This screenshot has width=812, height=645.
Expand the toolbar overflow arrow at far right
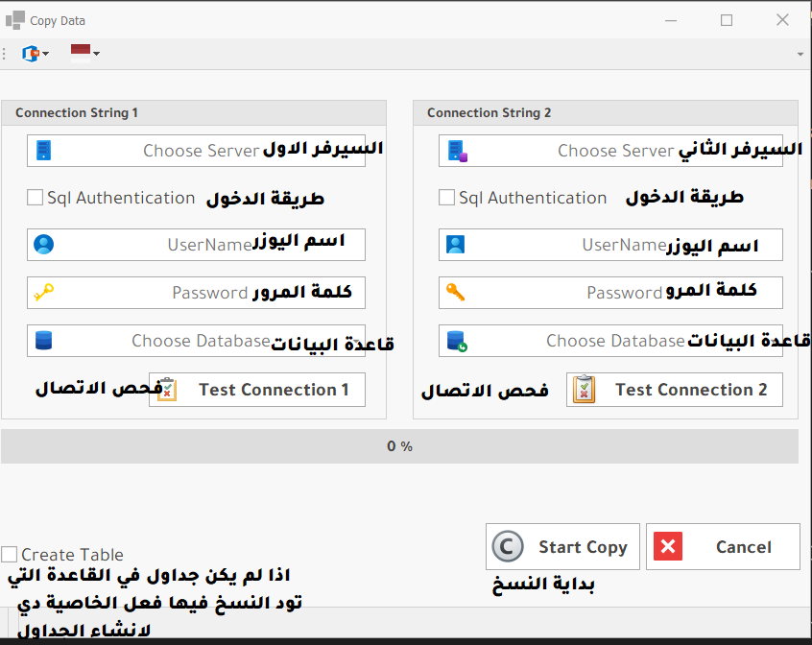(x=800, y=54)
